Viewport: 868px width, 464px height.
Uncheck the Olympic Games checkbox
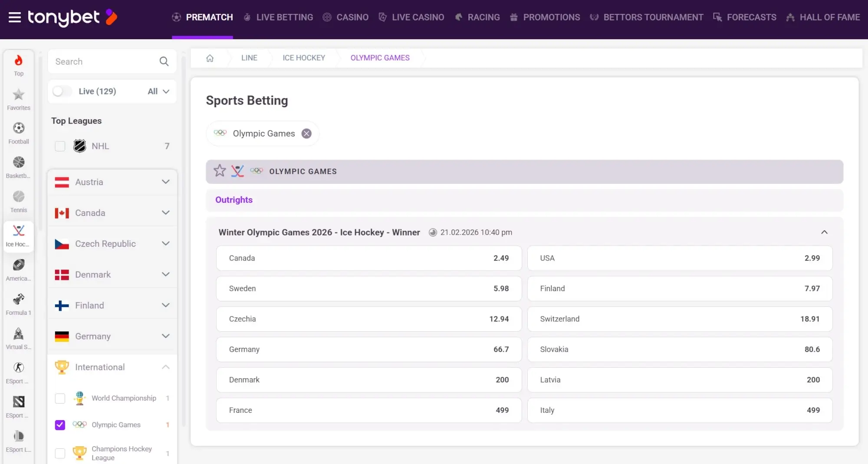pos(60,425)
